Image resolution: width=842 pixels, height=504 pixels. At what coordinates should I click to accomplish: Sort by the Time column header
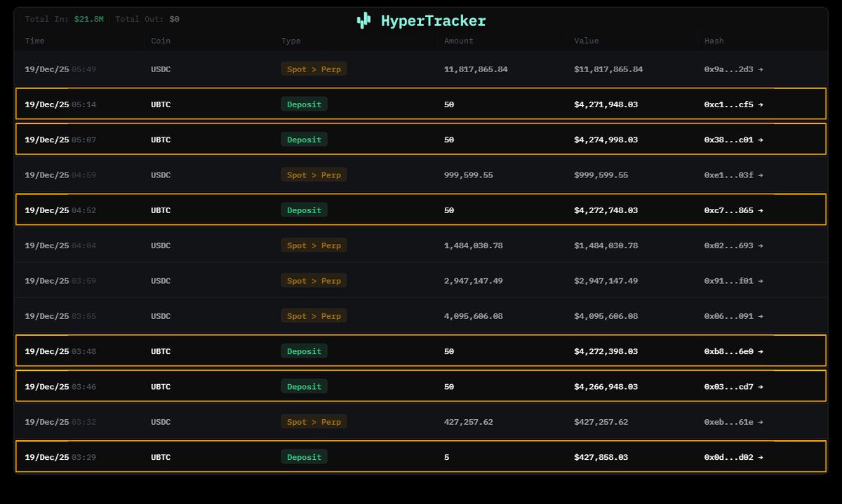coord(34,41)
